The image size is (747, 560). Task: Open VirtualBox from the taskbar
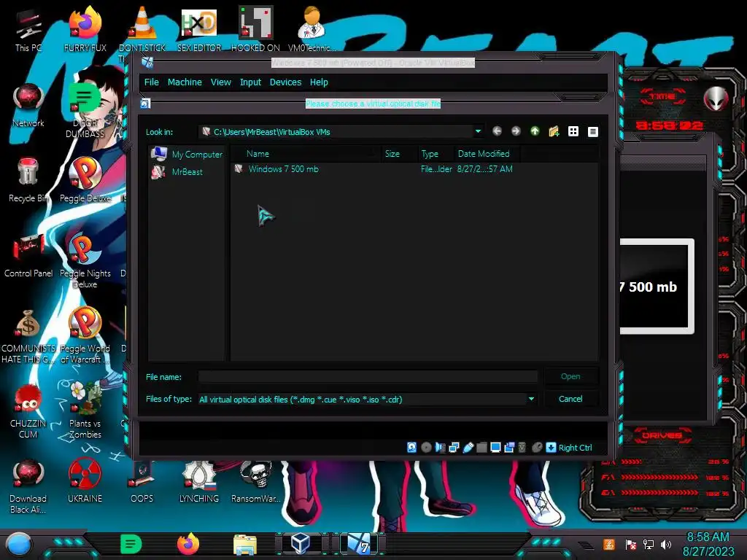[x=301, y=544]
